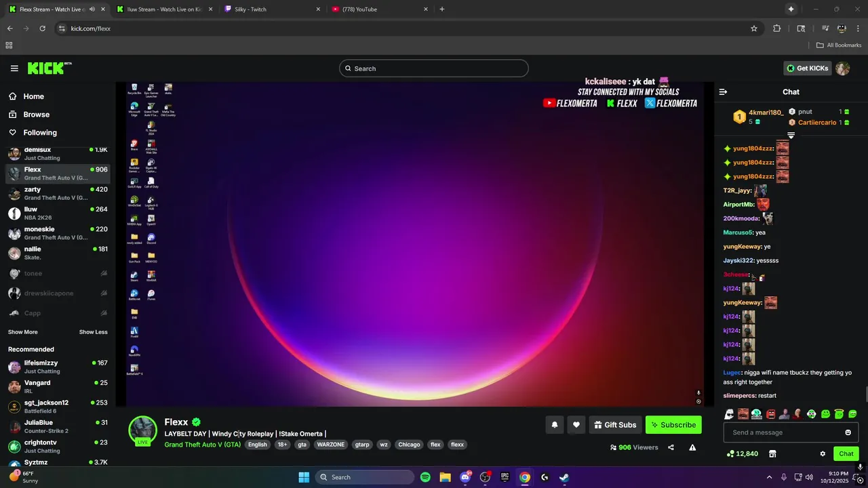Open the Kick hamburger sidebar menu
The width and height of the screenshot is (868, 488).
pyautogui.click(x=14, y=68)
